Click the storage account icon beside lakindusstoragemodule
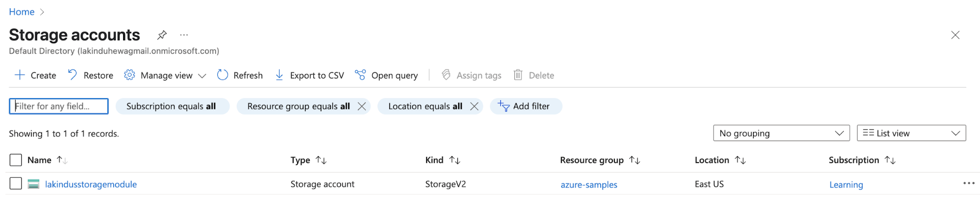The image size is (980, 216). tap(33, 184)
